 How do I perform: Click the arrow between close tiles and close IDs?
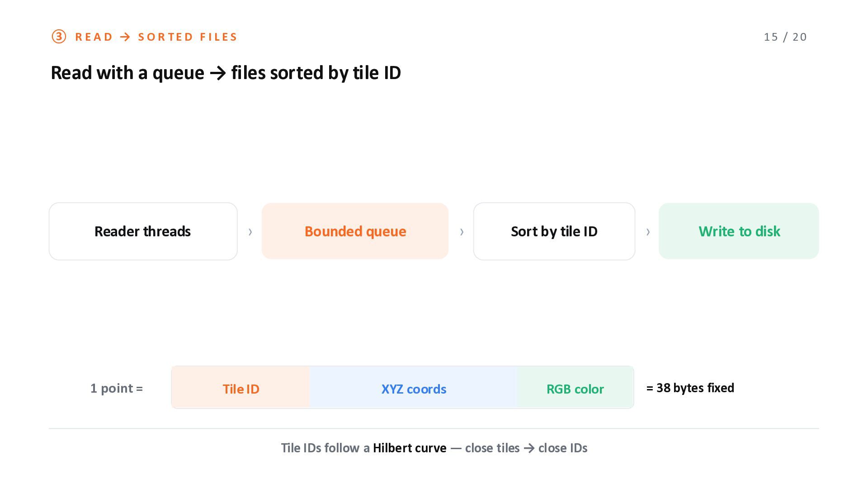(x=529, y=448)
